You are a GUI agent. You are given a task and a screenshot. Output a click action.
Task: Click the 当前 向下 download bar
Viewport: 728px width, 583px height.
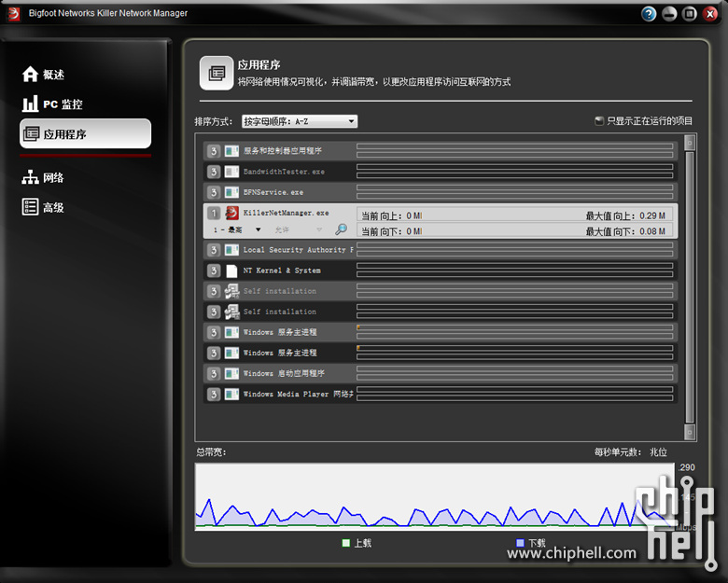[x=514, y=231]
